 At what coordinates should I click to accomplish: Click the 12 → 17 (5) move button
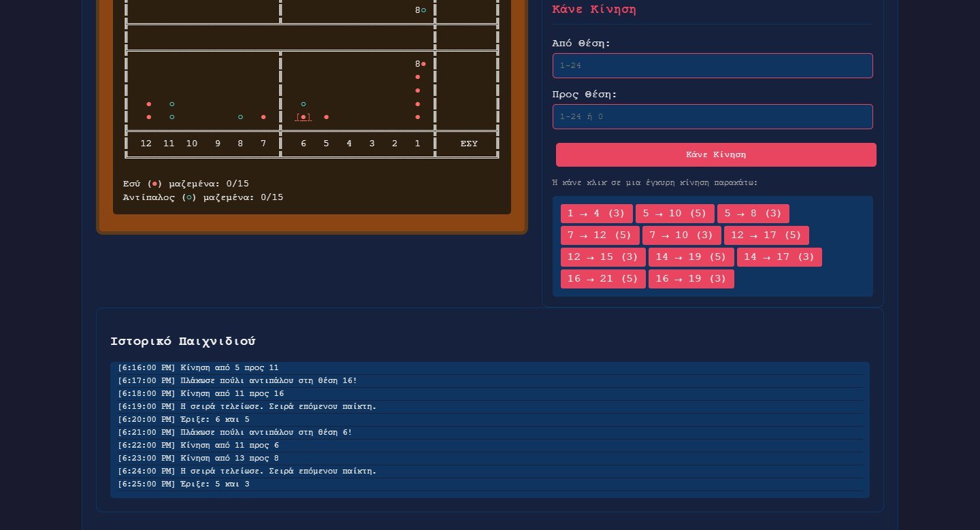pyautogui.click(x=766, y=235)
